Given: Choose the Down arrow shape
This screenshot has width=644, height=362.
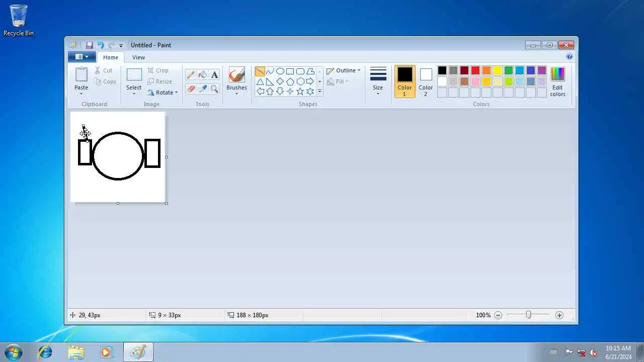Looking at the screenshot, I should coord(280,92).
